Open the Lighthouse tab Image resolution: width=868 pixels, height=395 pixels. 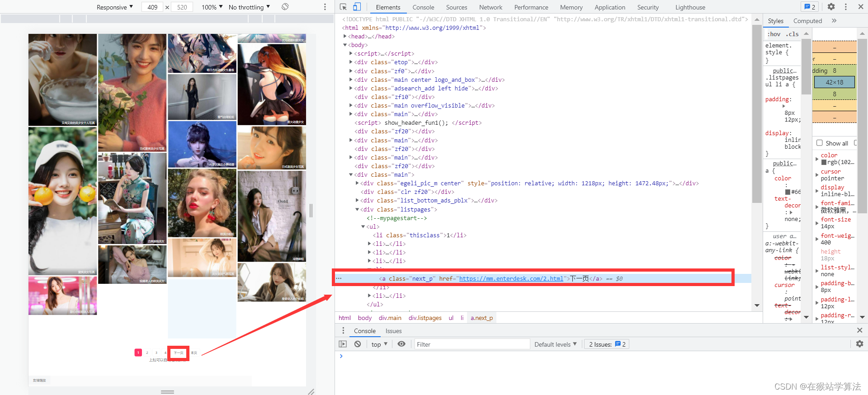(690, 7)
